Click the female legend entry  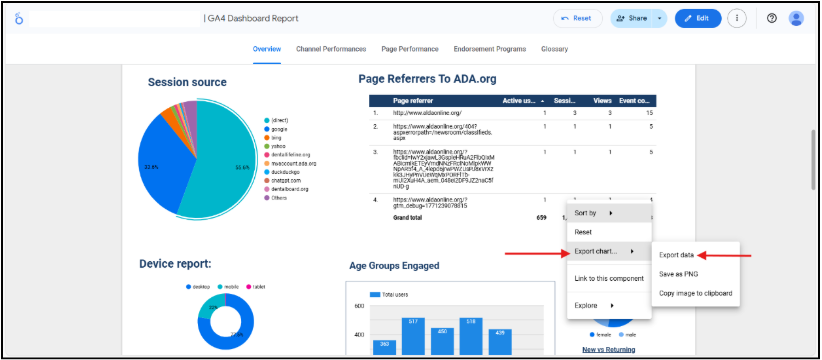[x=601, y=334]
